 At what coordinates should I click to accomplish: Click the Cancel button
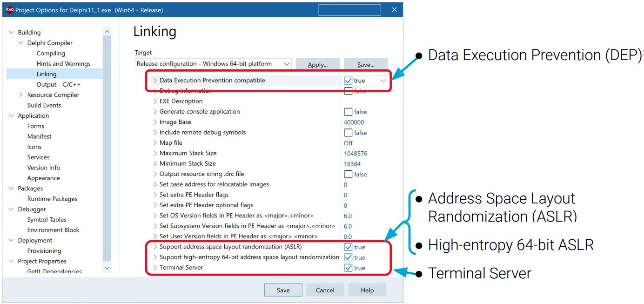tap(325, 290)
